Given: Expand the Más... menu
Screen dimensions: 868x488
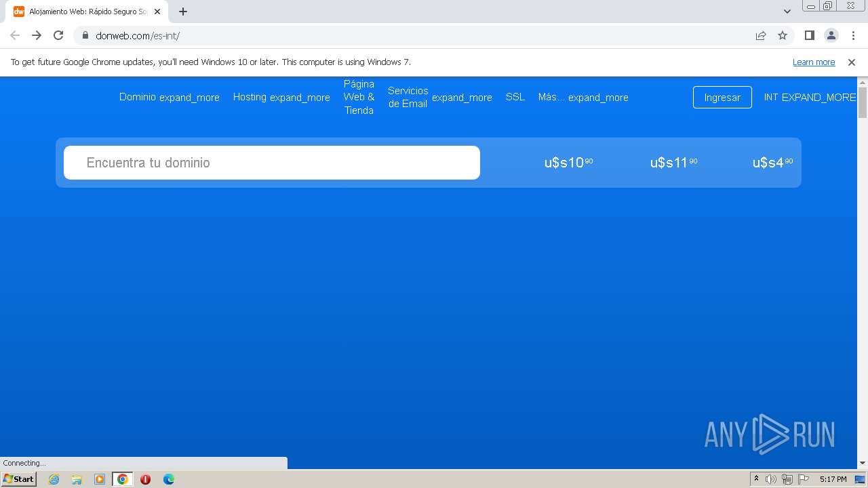Looking at the screenshot, I should [583, 97].
